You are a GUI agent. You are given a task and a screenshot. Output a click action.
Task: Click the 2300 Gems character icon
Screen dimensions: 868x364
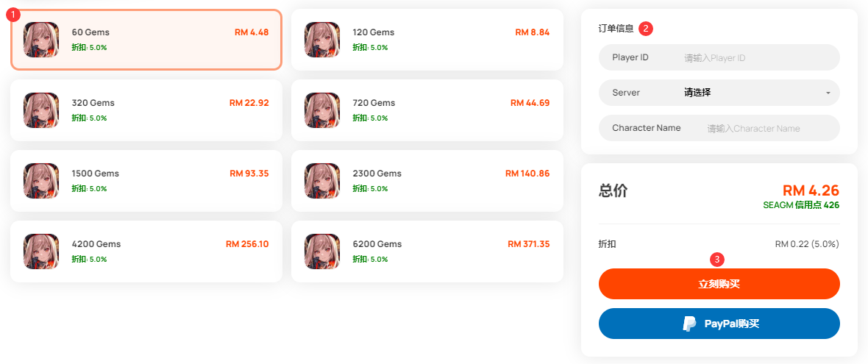tap(321, 181)
